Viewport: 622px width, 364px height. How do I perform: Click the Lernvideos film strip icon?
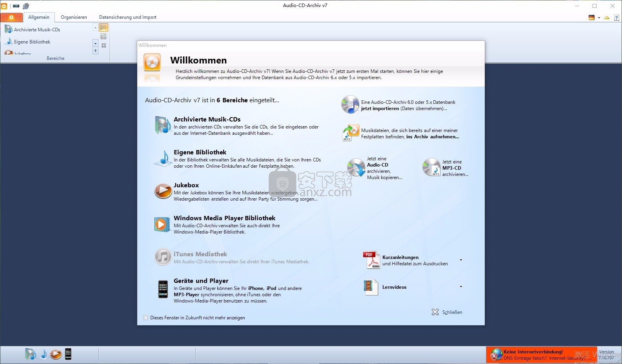pos(371,287)
